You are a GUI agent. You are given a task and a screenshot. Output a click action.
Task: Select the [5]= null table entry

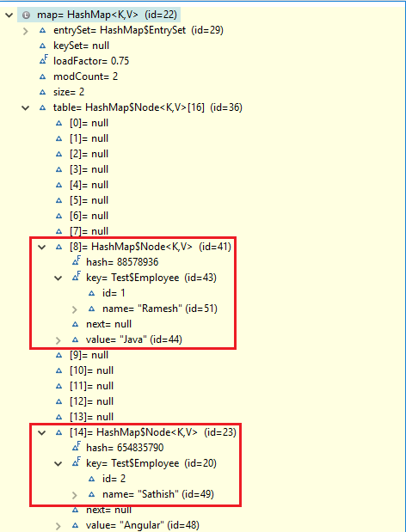pos(89,200)
